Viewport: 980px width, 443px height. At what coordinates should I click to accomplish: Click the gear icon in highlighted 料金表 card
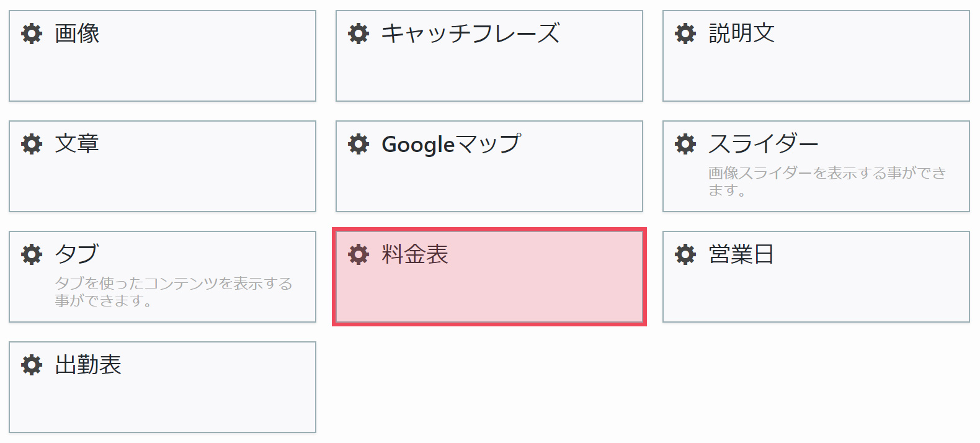click(x=359, y=254)
